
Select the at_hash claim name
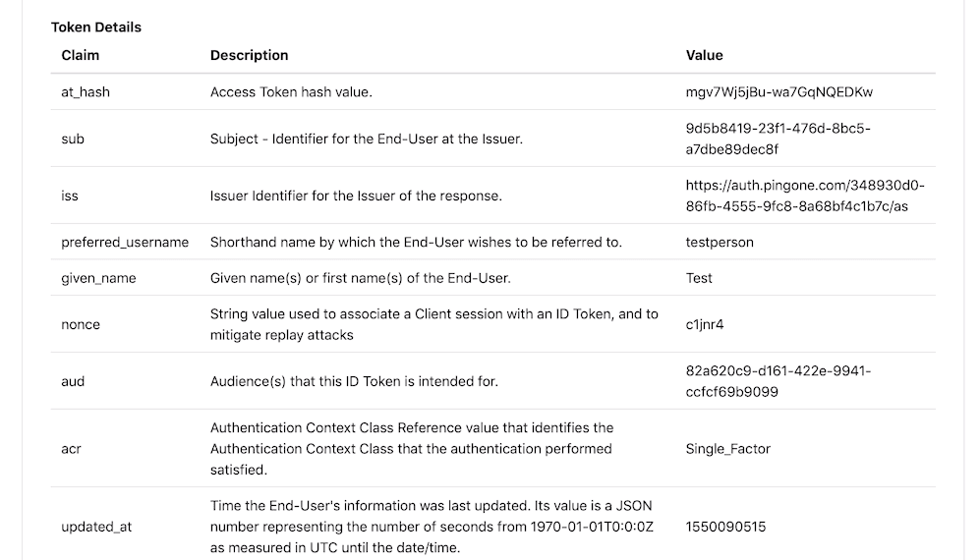coord(86,92)
